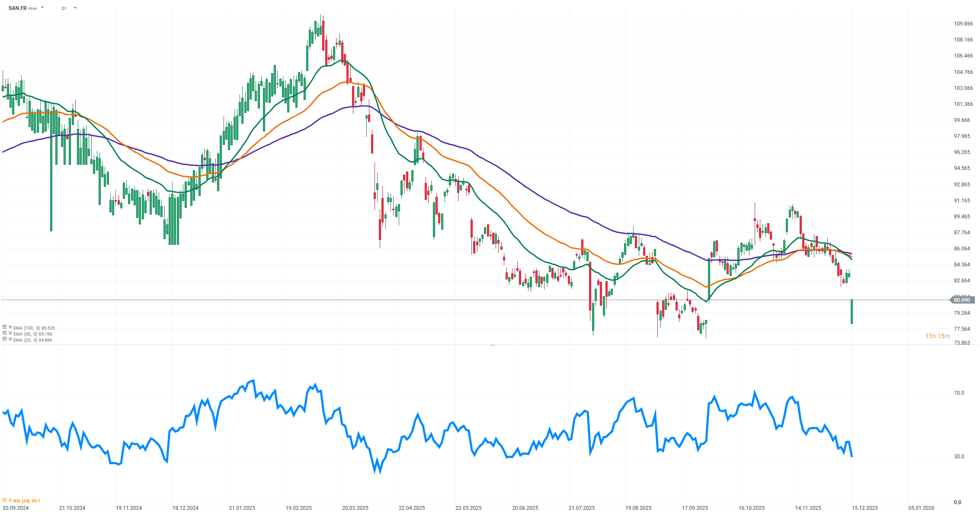This screenshot has height=515, width=980.
Task: Open the D1 timeframe dropdown
Action: click(x=75, y=8)
